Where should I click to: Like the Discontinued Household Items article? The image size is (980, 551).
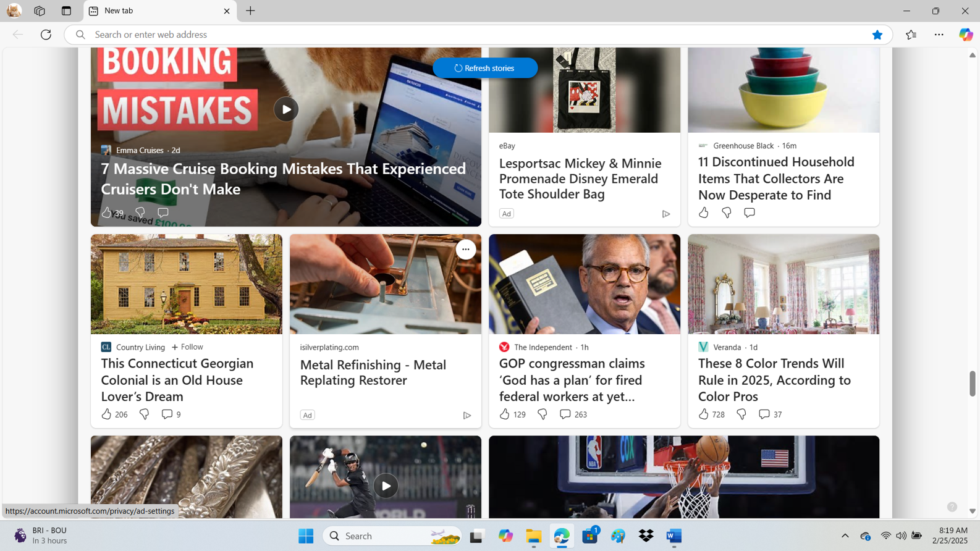click(x=704, y=212)
